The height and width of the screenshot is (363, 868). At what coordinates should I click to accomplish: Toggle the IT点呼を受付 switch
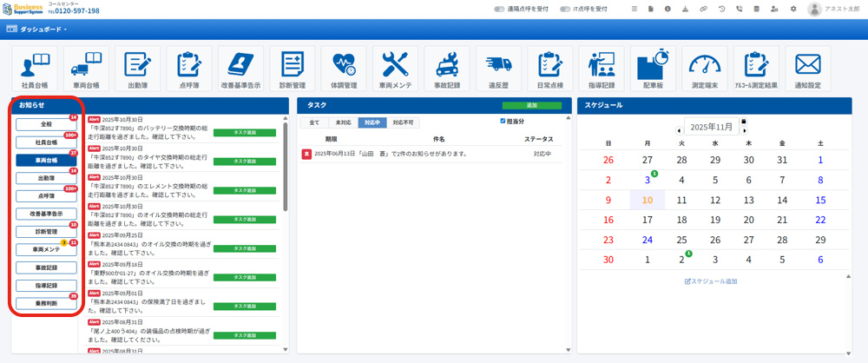(565, 9)
